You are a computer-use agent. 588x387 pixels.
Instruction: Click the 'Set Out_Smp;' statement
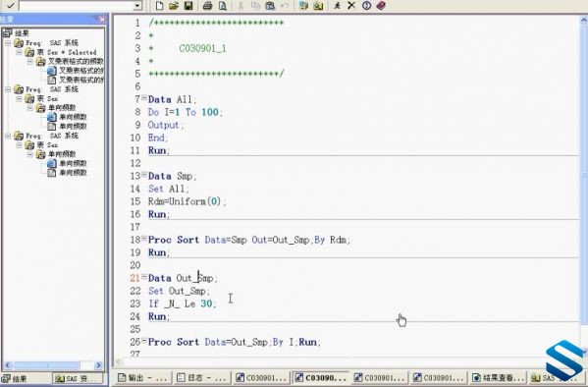[x=179, y=291]
